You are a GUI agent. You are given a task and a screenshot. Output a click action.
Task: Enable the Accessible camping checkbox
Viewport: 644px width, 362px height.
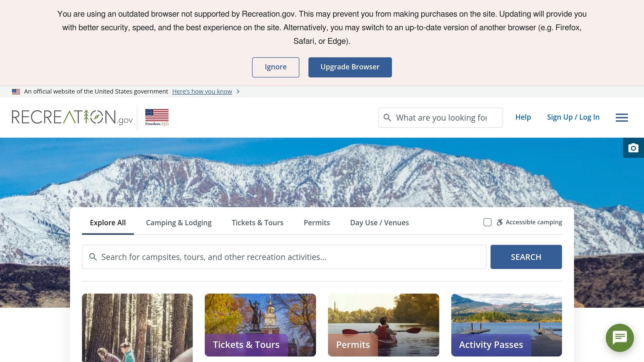point(487,222)
